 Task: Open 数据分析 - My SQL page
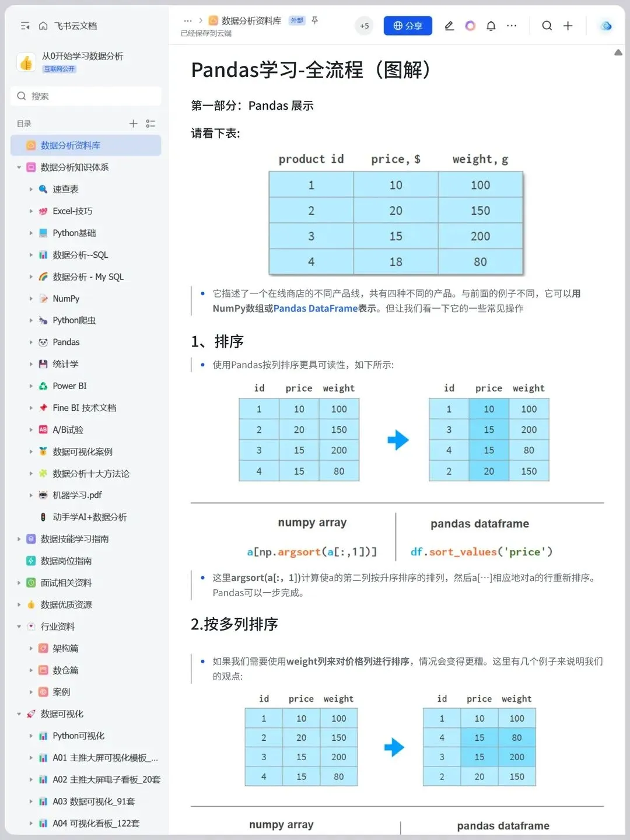(88, 276)
